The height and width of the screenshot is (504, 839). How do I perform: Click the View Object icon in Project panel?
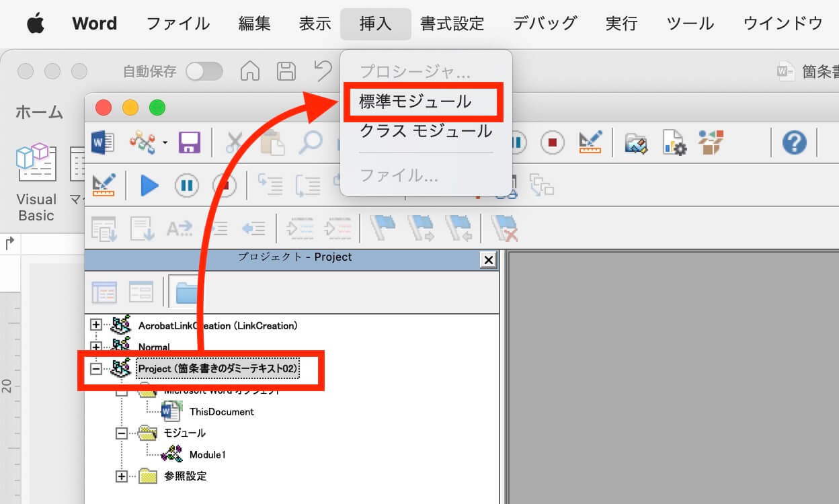tap(141, 292)
